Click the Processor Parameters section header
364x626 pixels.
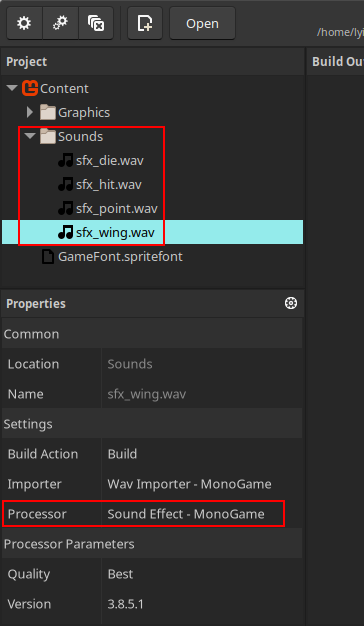pos(152,544)
